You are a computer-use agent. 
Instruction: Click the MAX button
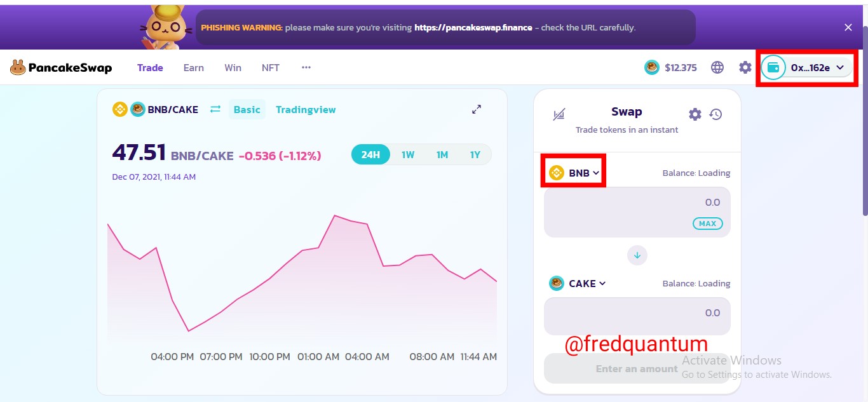[707, 224]
